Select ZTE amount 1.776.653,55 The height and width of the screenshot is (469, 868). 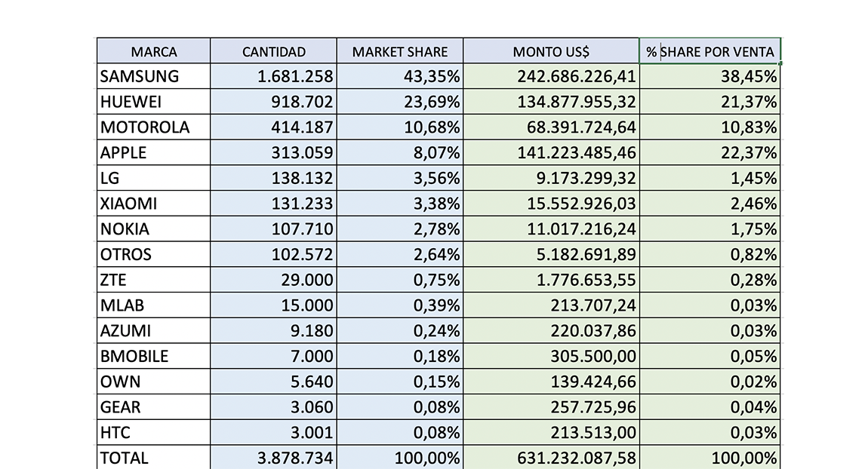pyautogui.click(x=551, y=280)
